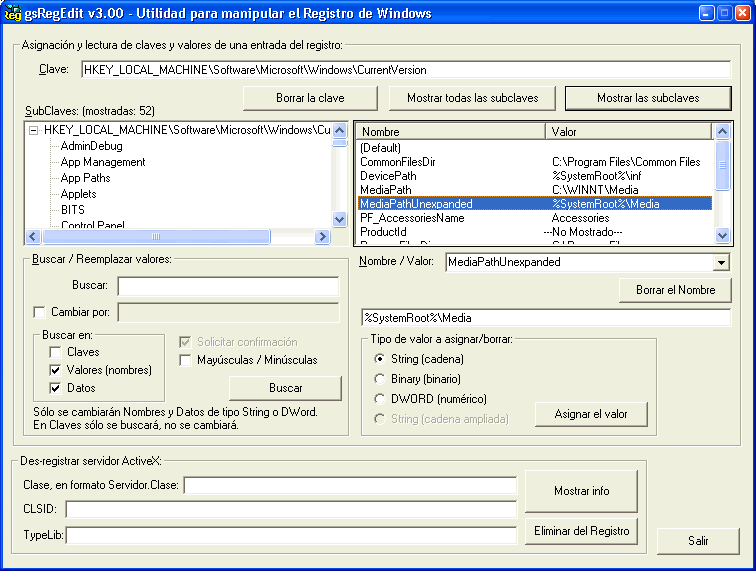
Task: Click the Asignar el valor button
Action: [591, 414]
